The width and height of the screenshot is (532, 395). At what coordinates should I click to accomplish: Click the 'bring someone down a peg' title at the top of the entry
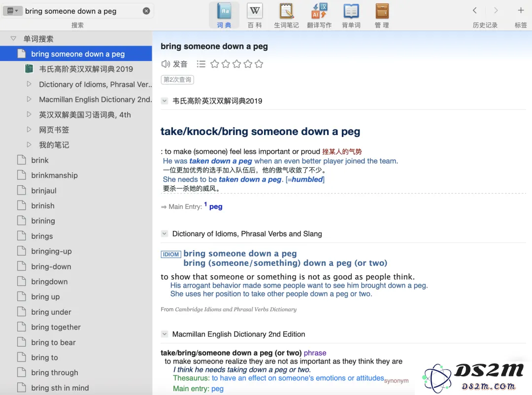point(214,46)
